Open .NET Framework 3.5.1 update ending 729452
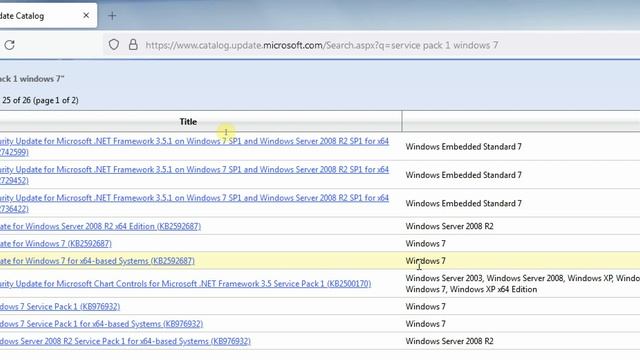This screenshot has height=360, width=640. pos(194,175)
